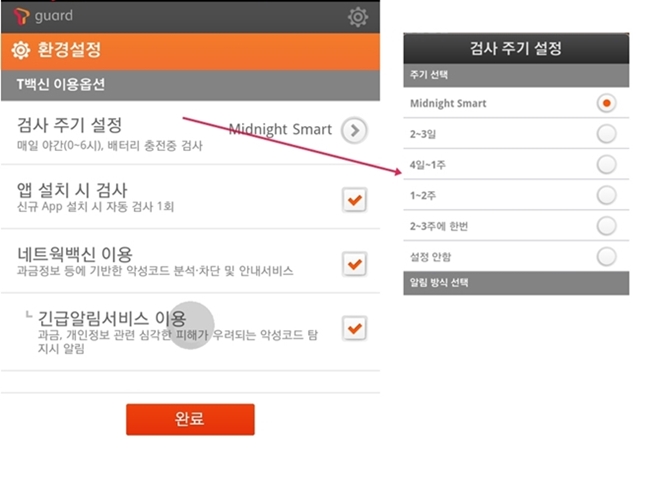Click the 검사 주기 설정 dialog title
Viewport: 660px width, 488px height.
coord(516,48)
